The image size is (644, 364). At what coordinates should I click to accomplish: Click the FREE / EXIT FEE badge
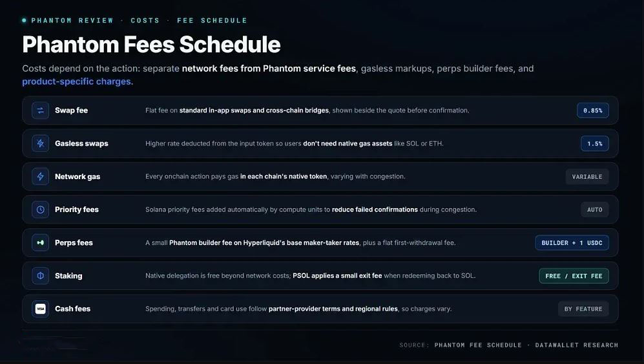tap(574, 276)
